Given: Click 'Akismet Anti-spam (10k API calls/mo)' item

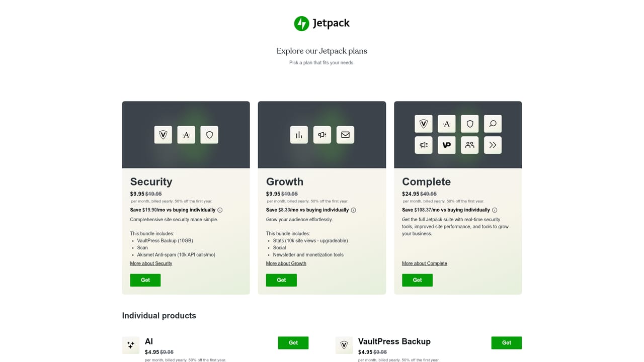Looking at the screenshot, I should point(176,254).
